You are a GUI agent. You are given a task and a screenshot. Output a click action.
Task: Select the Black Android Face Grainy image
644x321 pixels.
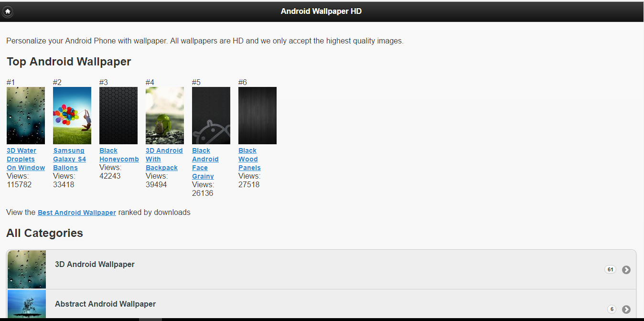pos(211,116)
